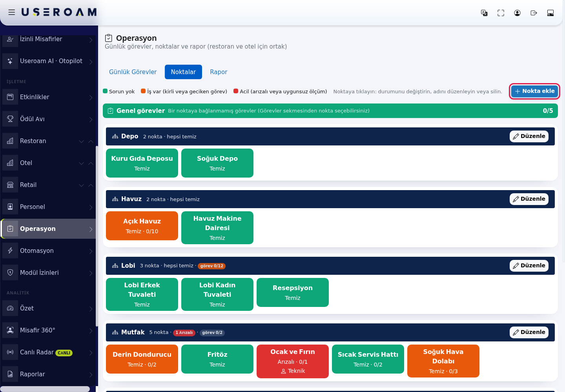Open the Etkinlikler sidebar chevron

click(91, 97)
